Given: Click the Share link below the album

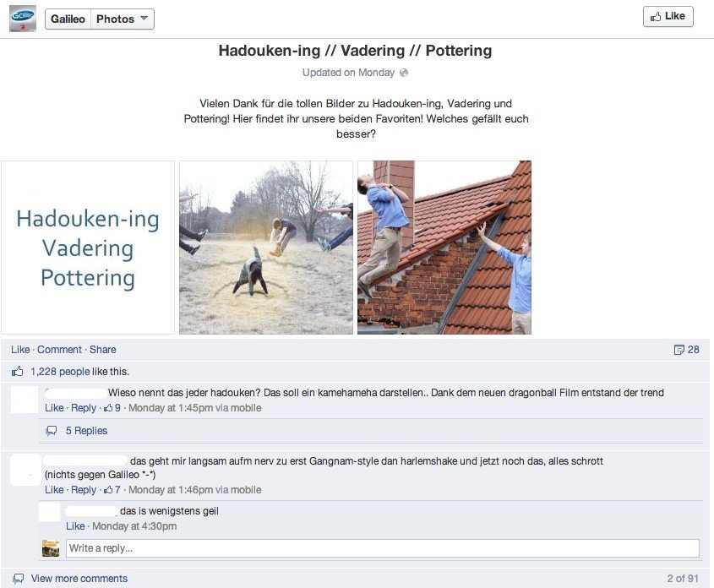Looking at the screenshot, I should (102, 350).
